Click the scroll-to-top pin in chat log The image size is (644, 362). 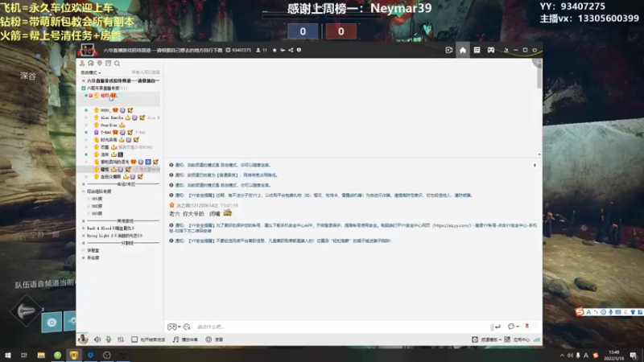pyautogui.click(x=535, y=166)
